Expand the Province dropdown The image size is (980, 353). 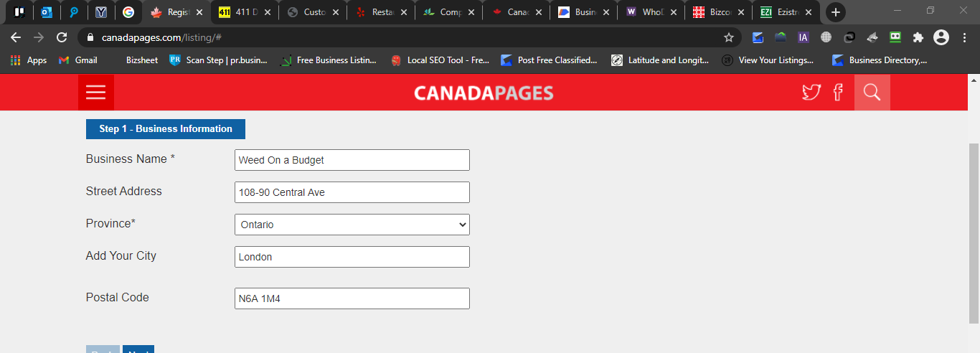coord(352,225)
